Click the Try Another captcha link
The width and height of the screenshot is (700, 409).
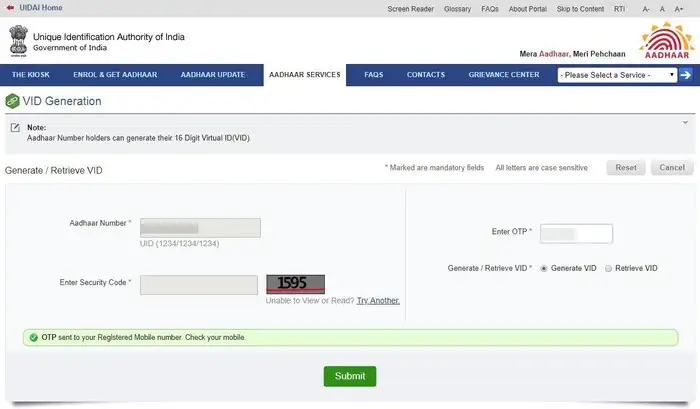378,300
